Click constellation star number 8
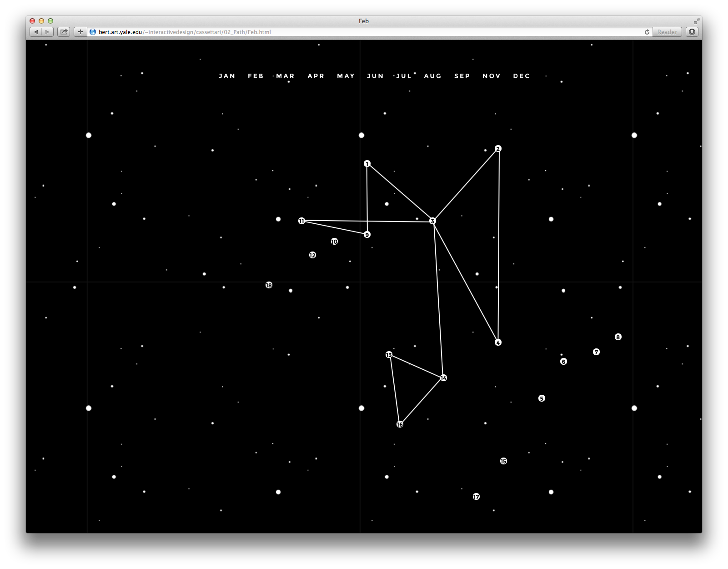This screenshot has height=569, width=728. coord(618,337)
